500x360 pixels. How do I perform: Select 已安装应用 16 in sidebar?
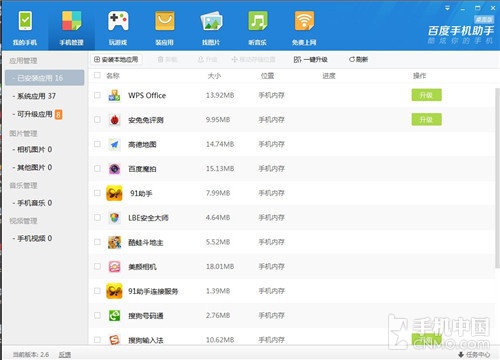[x=44, y=78]
